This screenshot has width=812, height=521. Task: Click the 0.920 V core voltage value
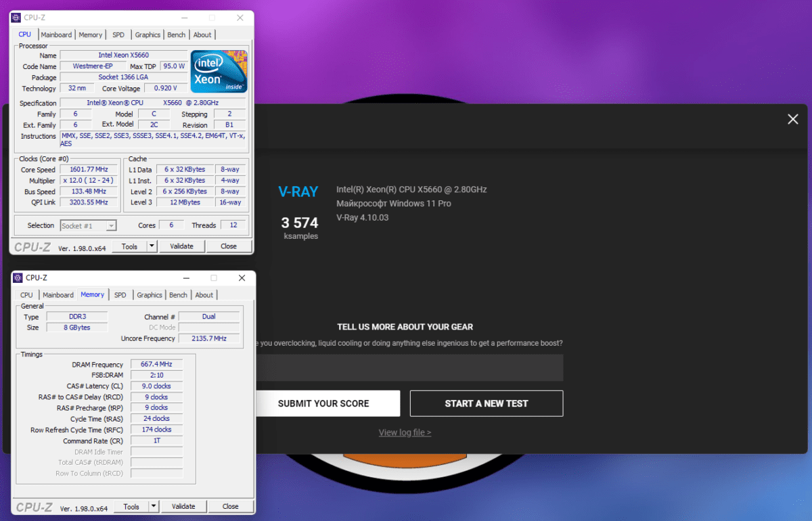point(165,88)
